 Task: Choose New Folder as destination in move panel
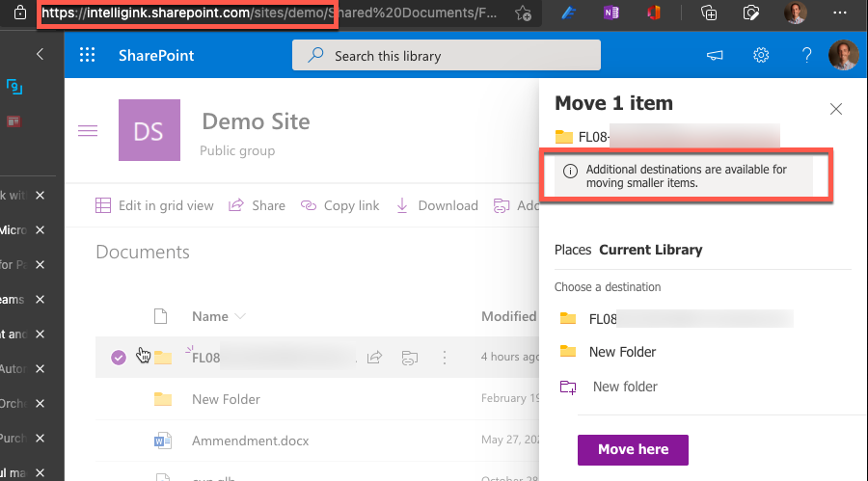point(608,352)
